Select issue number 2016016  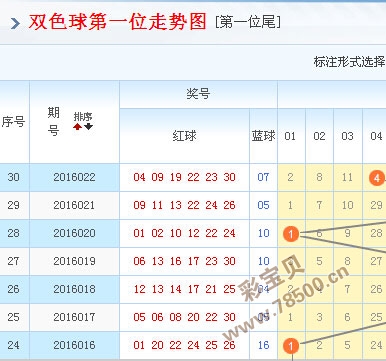click(74, 345)
